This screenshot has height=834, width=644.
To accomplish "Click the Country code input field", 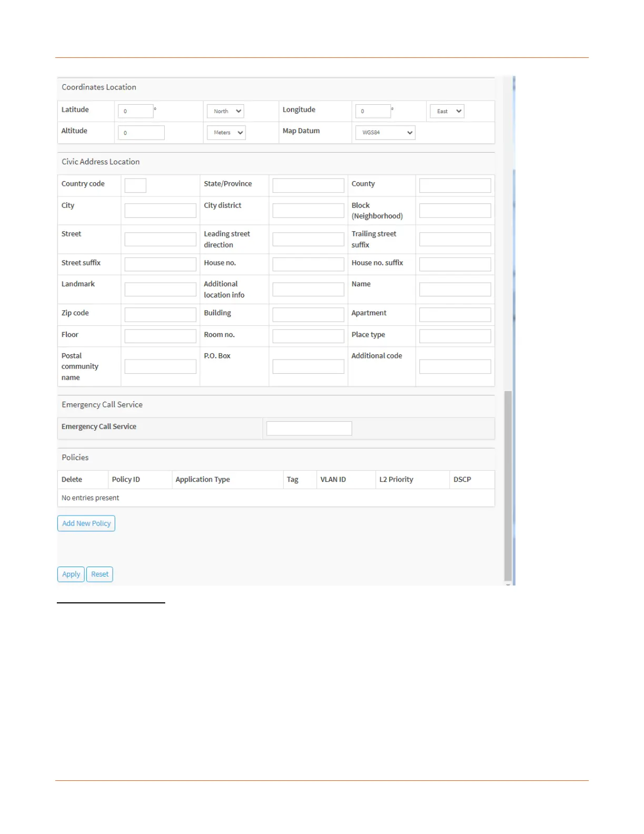I will (x=135, y=185).
